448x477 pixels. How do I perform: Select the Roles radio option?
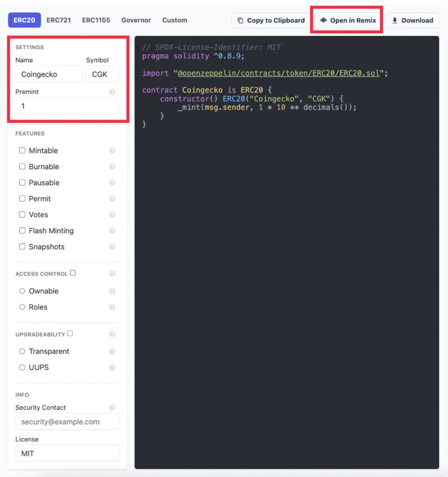22,307
